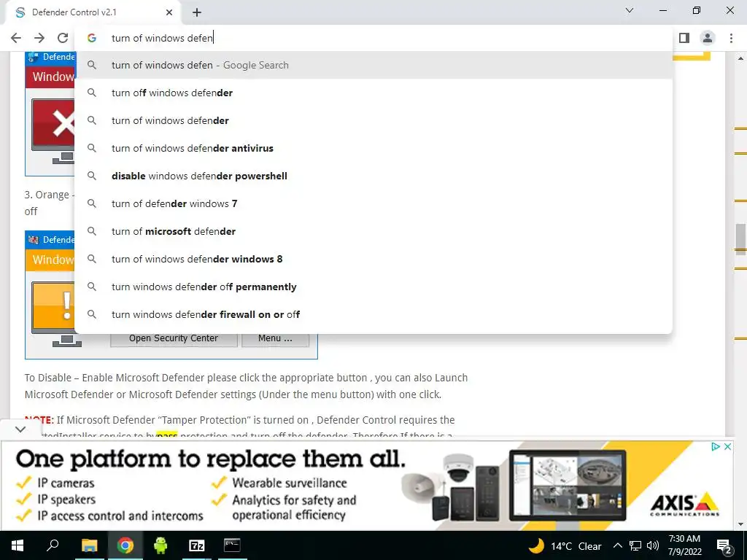Image resolution: width=747 pixels, height=560 pixels.
Task: Open Windows search from the taskbar
Action: (x=53, y=545)
